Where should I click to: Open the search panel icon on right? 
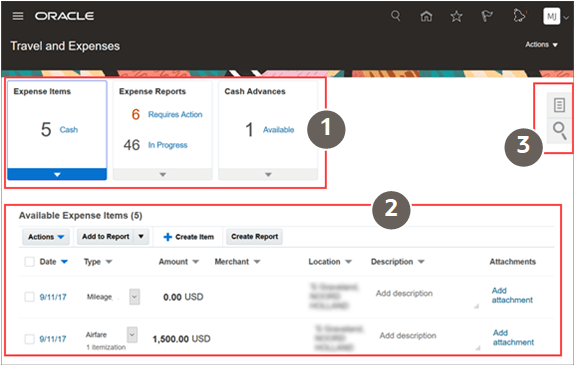coord(560,131)
